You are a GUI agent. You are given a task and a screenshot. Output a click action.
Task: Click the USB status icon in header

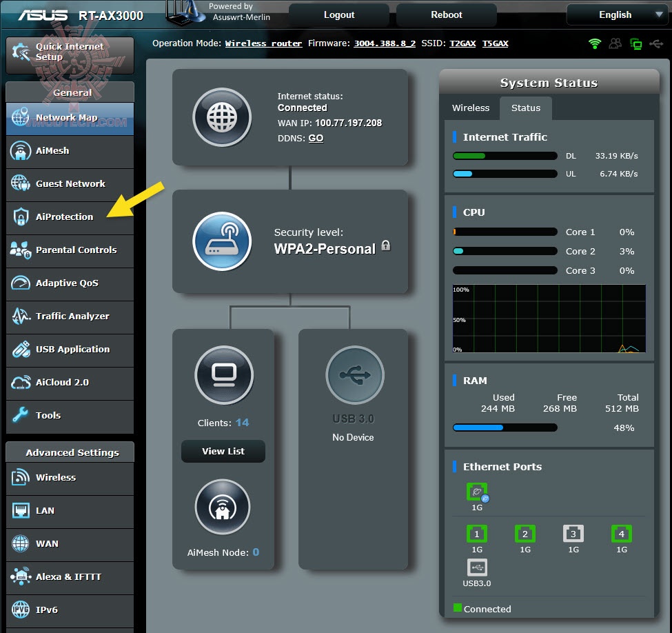coord(656,43)
